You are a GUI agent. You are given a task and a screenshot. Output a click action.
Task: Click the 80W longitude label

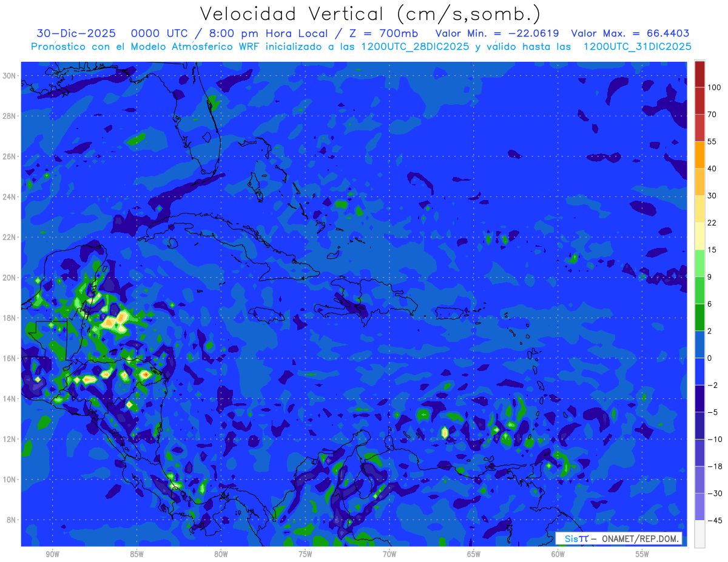pyautogui.click(x=221, y=554)
